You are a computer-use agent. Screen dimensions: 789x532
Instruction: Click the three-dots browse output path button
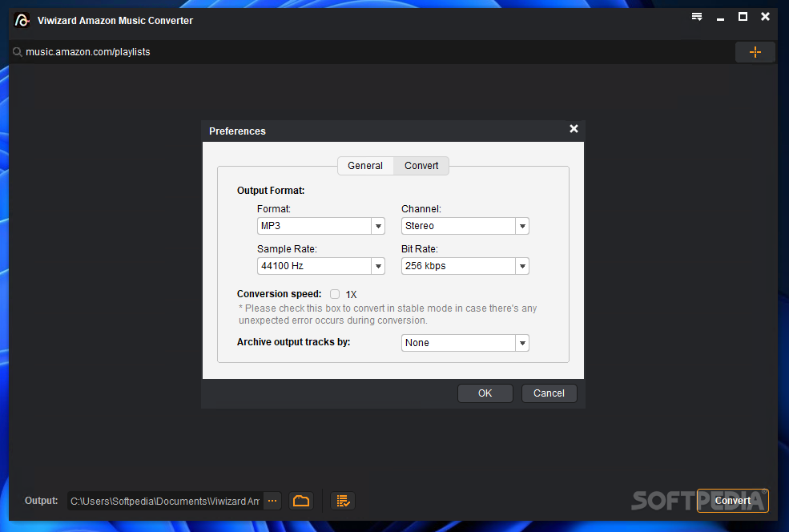tap(272, 501)
